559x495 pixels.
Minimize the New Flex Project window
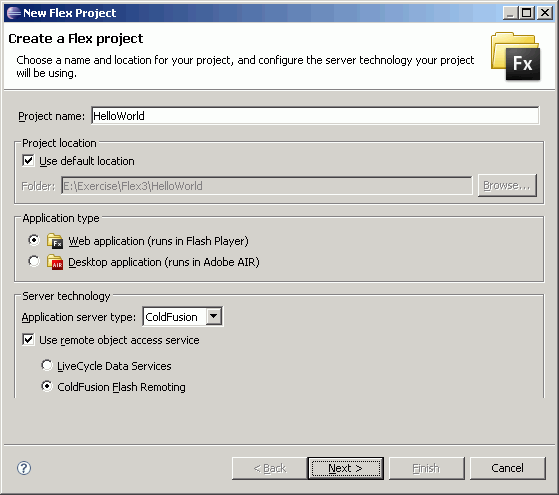pos(511,13)
